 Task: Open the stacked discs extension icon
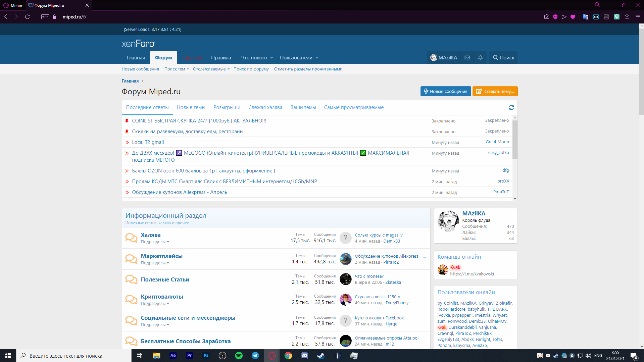(606, 17)
